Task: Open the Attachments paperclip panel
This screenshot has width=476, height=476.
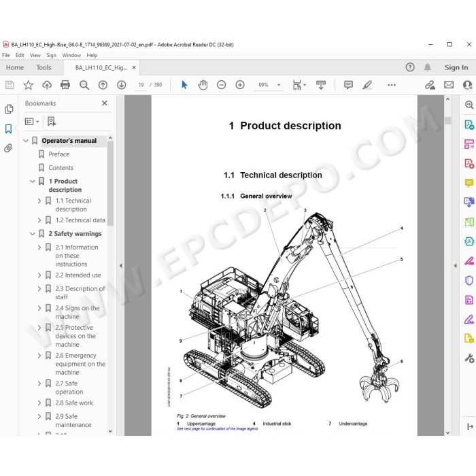Action: point(8,148)
